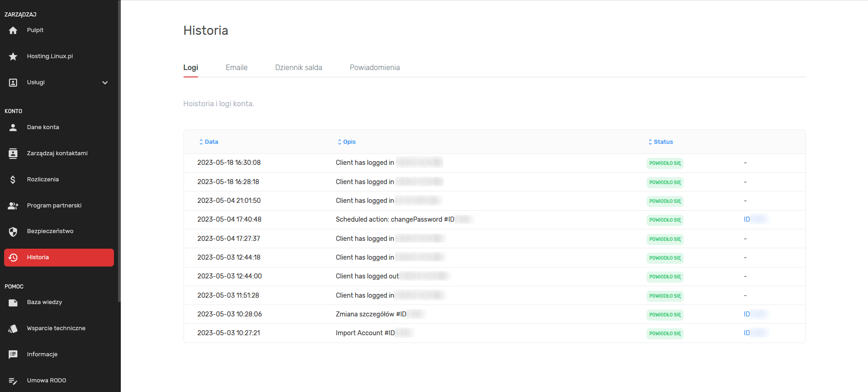Click date 2023-05-03 11:51:28
Image resolution: width=868 pixels, height=392 pixels.
[228, 295]
